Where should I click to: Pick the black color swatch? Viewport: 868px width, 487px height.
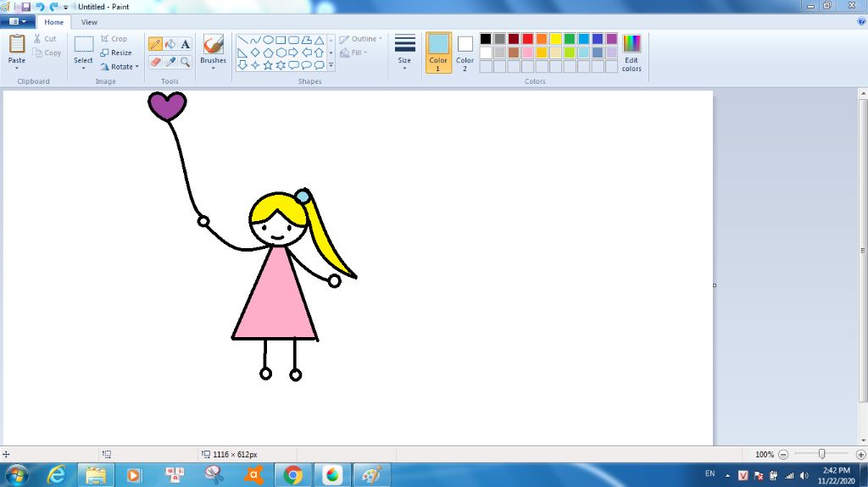point(486,39)
